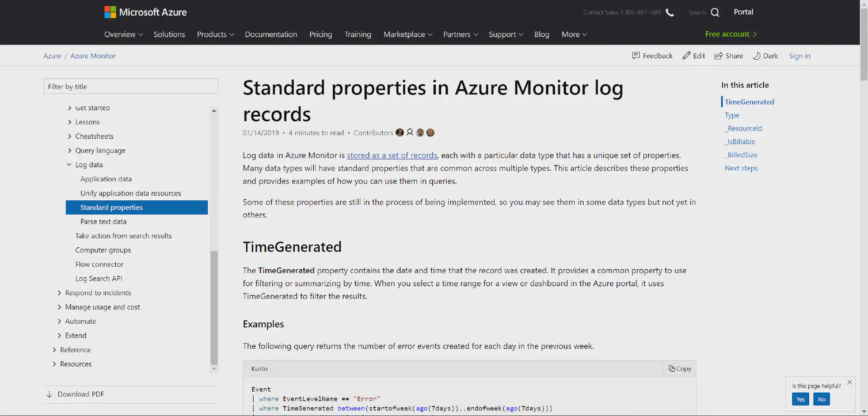Image resolution: width=868 pixels, height=416 pixels.
Task: Close the 'Is this page helpful' popup
Action: (849, 382)
